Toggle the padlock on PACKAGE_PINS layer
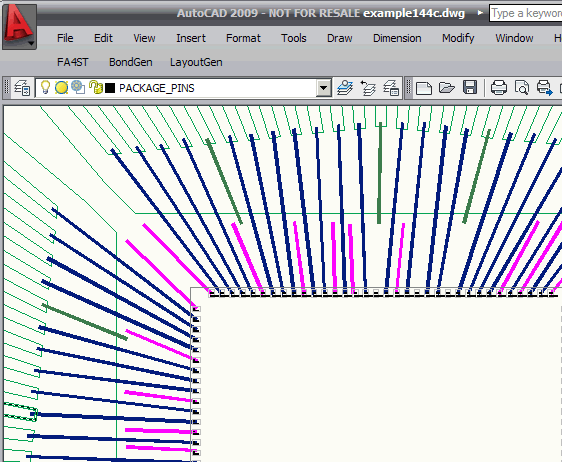 click(95, 87)
